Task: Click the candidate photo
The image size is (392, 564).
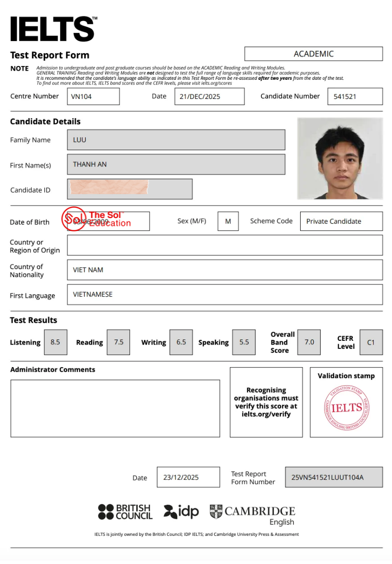Action: click(x=340, y=159)
